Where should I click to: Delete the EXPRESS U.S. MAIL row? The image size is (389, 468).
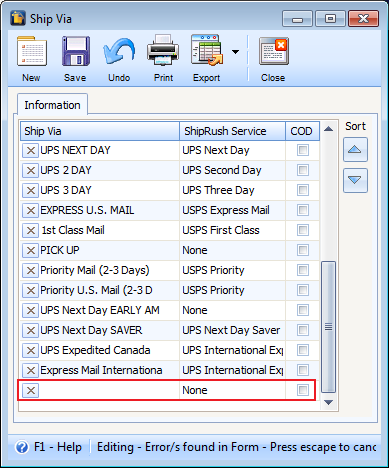(31, 210)
